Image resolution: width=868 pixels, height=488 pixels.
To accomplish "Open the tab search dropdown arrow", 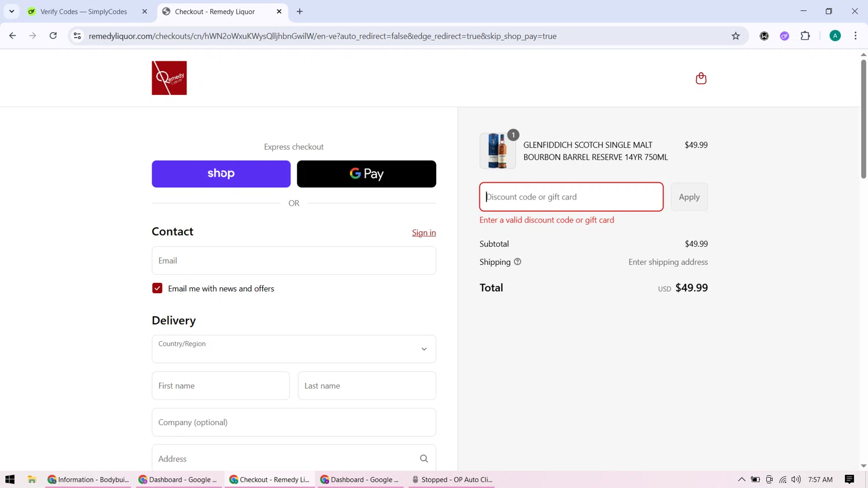I will pos(12,12).
